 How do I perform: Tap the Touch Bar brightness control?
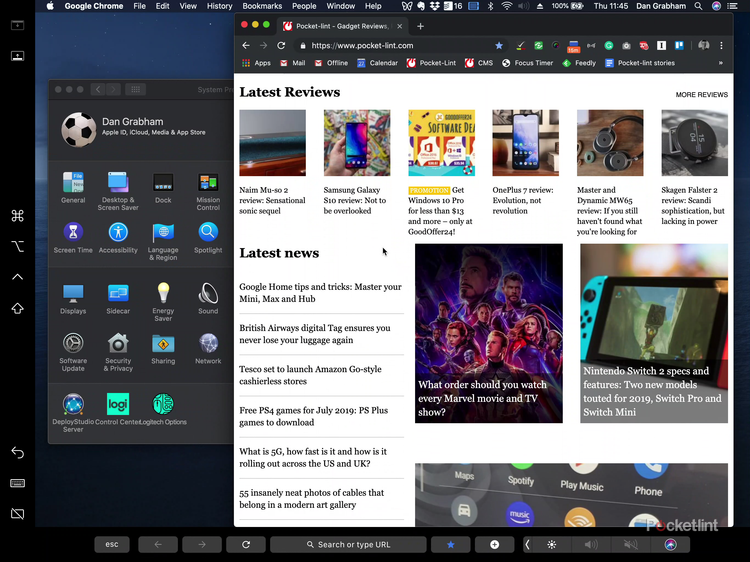[x=551, y=544]
